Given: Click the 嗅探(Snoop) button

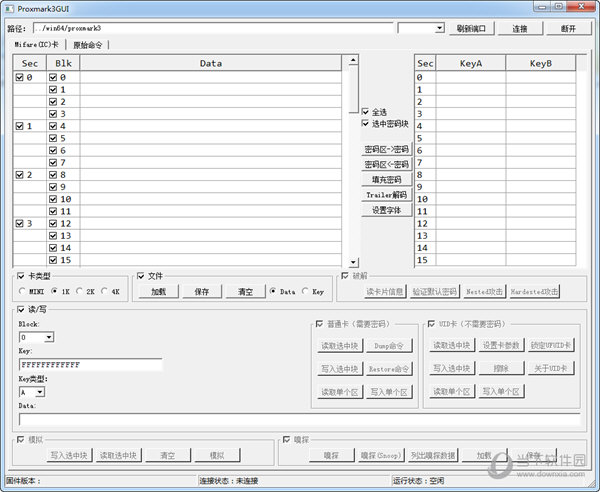Looking at the screenshot, I should click(x=381, y=455).
